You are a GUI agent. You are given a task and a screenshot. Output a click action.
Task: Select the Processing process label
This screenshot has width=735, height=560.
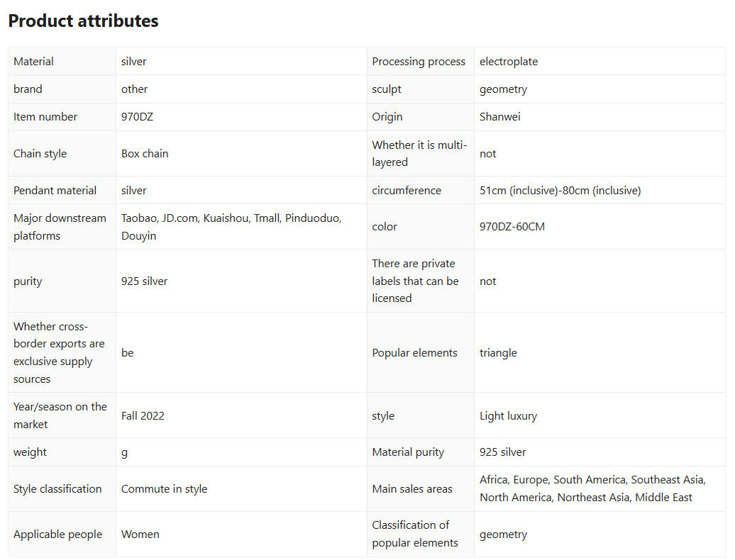tap(419, 62)
